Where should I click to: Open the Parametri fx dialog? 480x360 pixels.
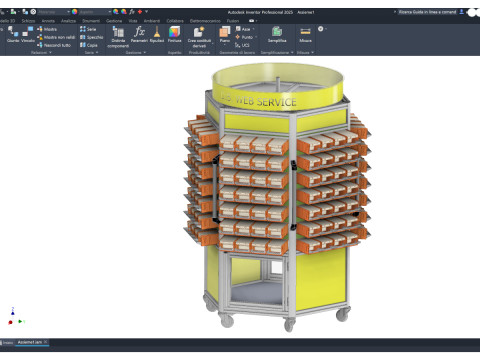pos(139,35)
